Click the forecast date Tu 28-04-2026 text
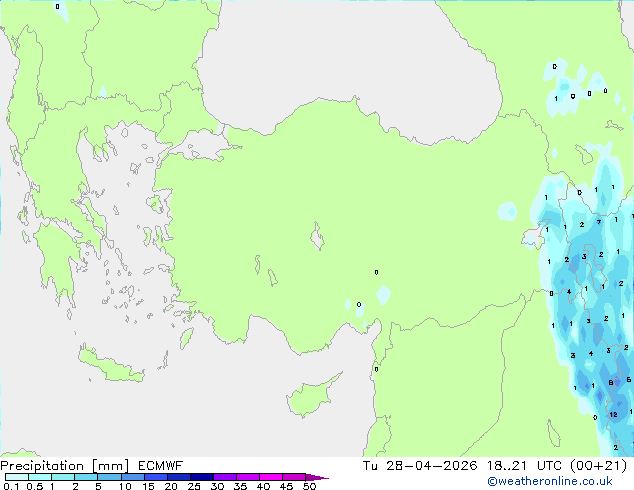Screen dimensions: 634x490 click(x=420, y=466)
